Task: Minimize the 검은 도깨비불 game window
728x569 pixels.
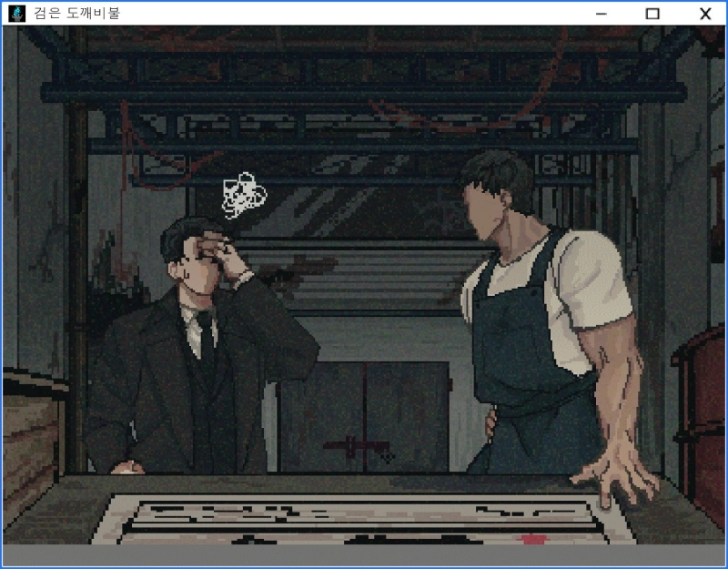Action: (601, 14)
